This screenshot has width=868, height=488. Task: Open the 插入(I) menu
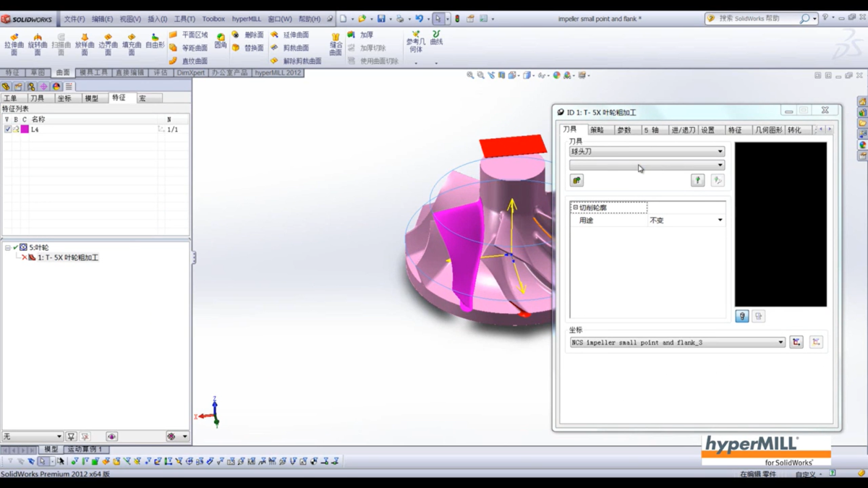tap(158, 20)
